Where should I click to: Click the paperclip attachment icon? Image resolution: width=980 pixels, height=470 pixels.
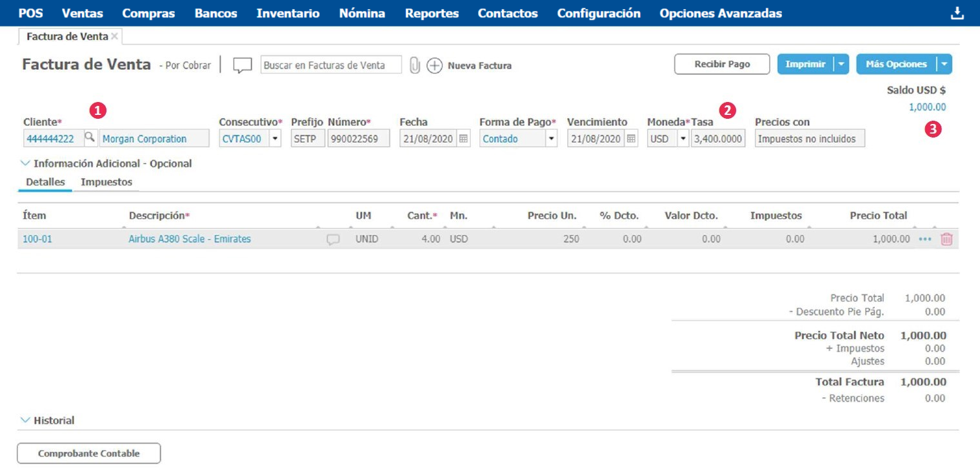pos(415,65)
